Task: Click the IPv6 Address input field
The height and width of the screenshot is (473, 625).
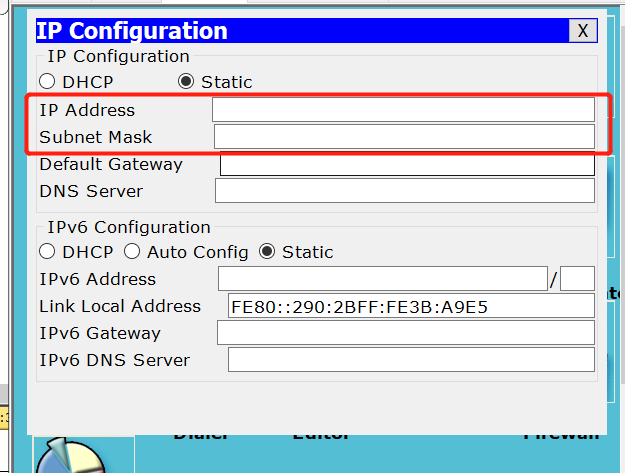Action: [381, 279]
